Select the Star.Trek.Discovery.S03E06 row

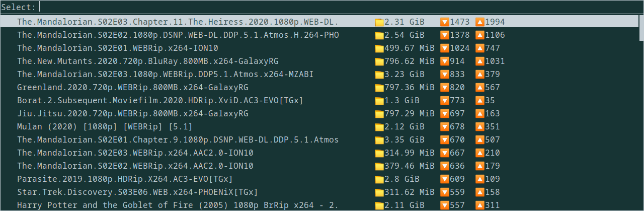coord(319,192)
